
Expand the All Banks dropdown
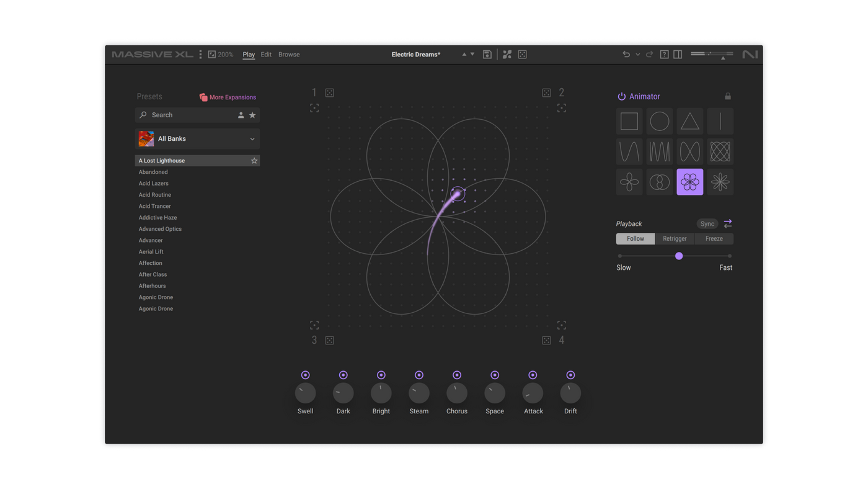(x=197, y=139)
